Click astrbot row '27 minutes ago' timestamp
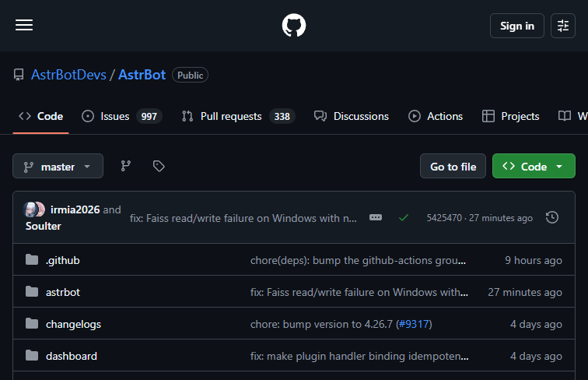 [525, 292]
